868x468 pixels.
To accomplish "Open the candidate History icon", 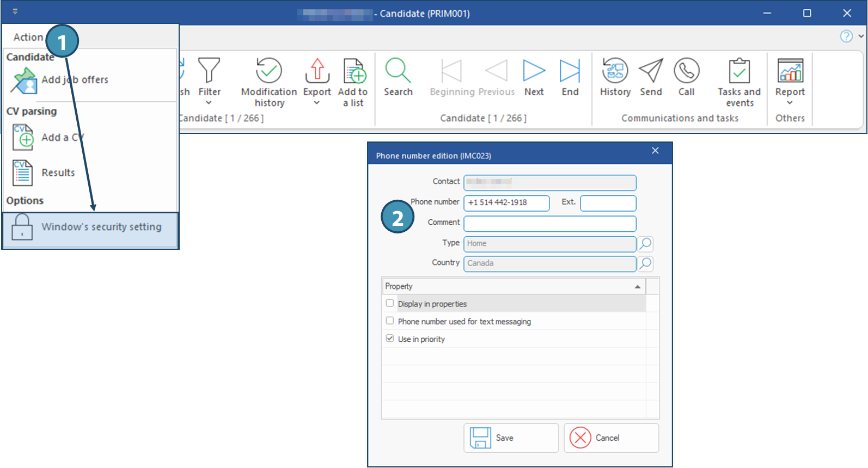I will pos(615,71).
